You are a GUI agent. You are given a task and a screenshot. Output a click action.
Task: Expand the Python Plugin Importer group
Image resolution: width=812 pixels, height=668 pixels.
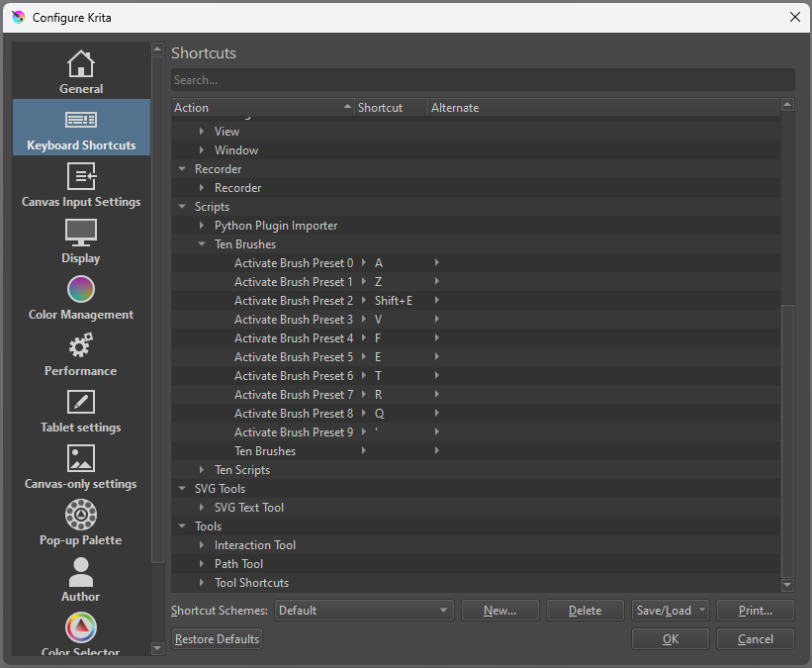click(x=202, y=226)
